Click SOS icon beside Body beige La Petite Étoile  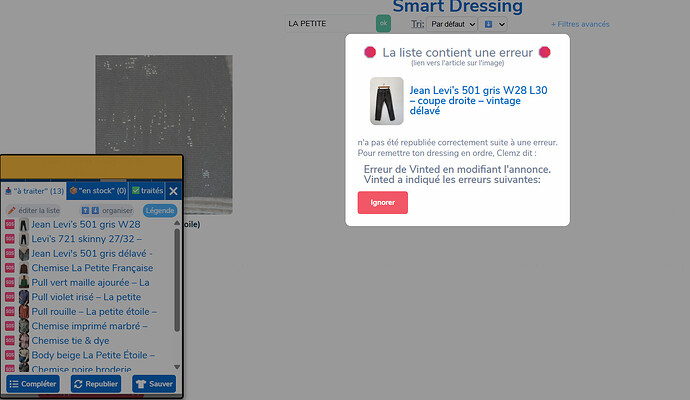point(10,355)
